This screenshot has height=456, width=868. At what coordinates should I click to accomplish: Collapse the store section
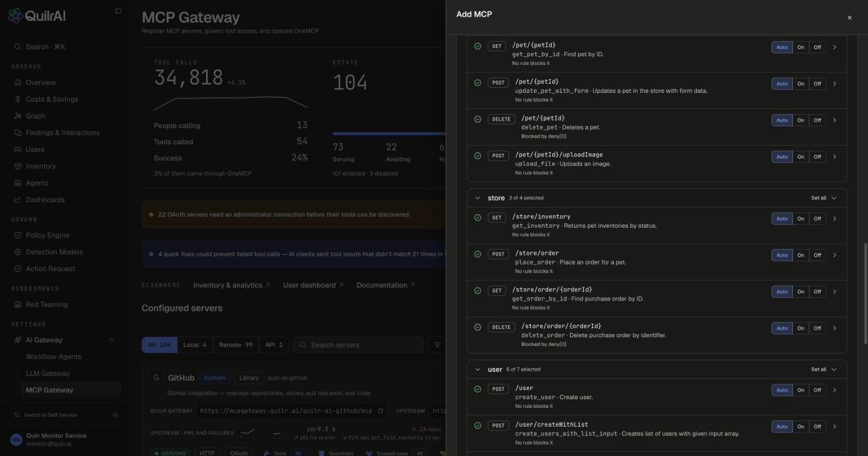[x=477, y=198]
